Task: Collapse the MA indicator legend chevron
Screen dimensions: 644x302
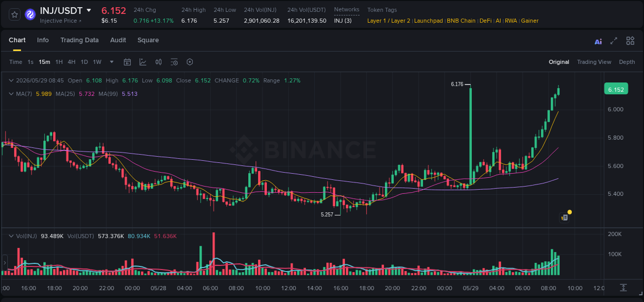Action: [11, 94]
